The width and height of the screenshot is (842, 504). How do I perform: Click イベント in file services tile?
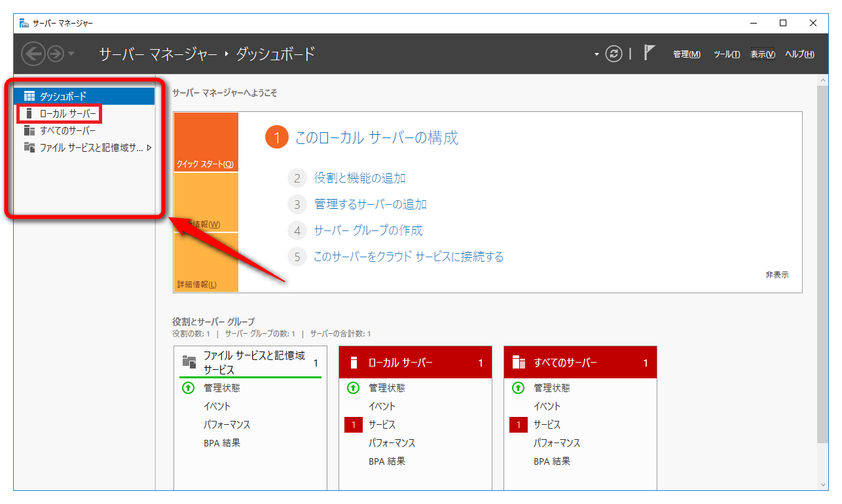point(217,406)
